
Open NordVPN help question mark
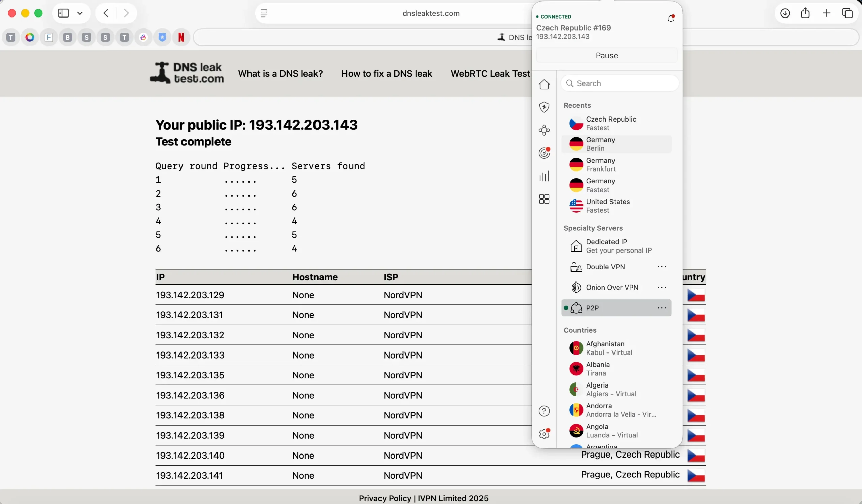(x=544, y=411)
